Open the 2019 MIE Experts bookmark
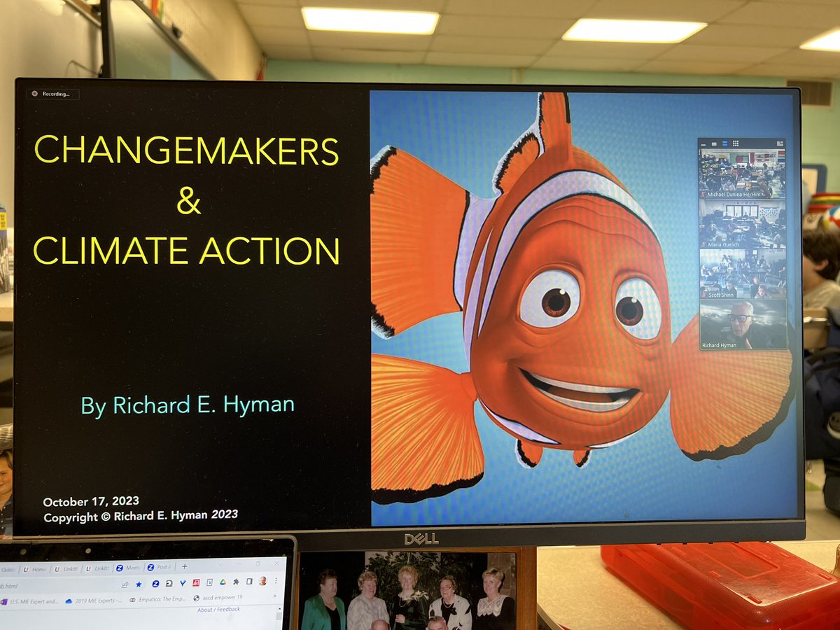Viewport: 840px width, 630px height. tap(93, 601)
